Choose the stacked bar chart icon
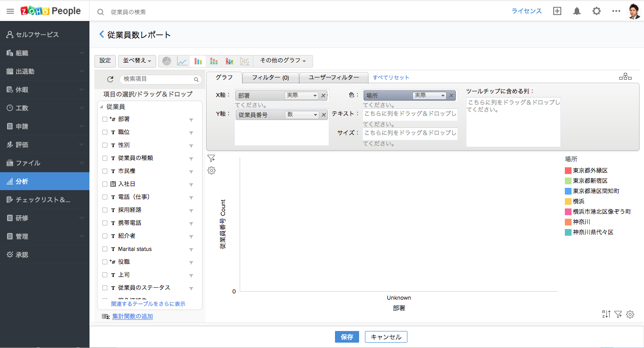Image resolution: width=644 pixels, height=348 pixels. [x=214, y=61]
